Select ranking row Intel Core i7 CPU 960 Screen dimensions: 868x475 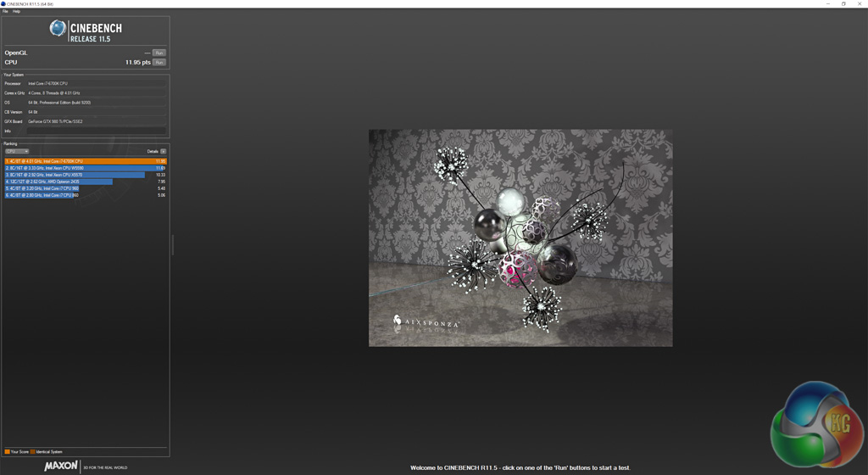(x=86, y=188)
